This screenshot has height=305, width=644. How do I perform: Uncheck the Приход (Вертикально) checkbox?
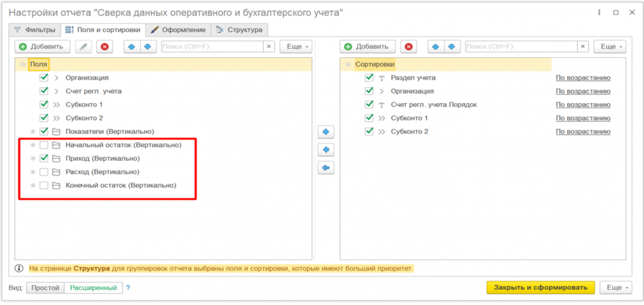coord(44,158)
